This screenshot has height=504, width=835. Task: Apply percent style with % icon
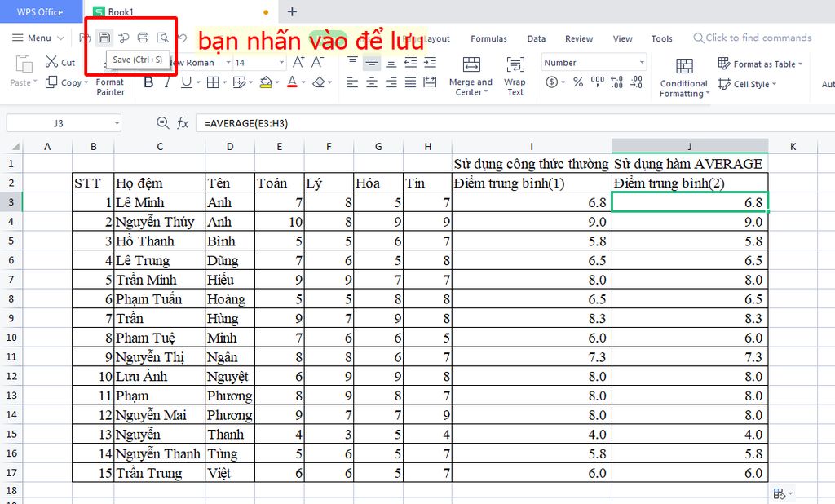[578, 82]
